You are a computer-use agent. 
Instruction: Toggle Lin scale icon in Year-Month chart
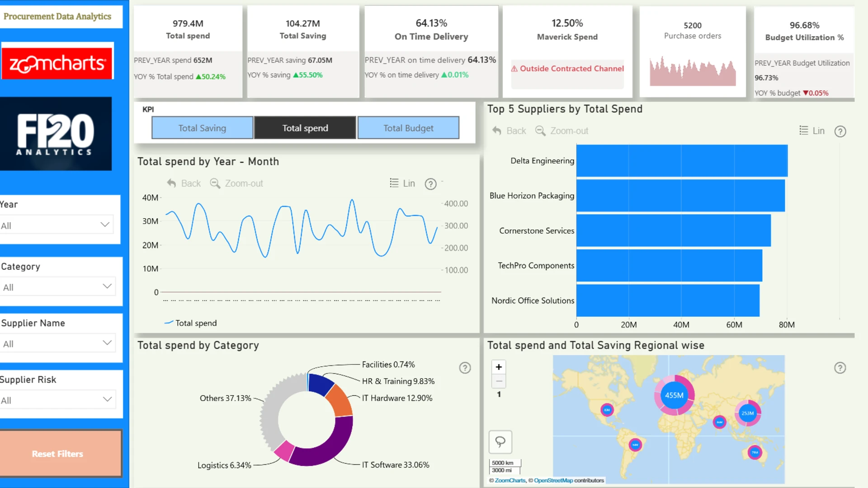[x=394, y=183]
